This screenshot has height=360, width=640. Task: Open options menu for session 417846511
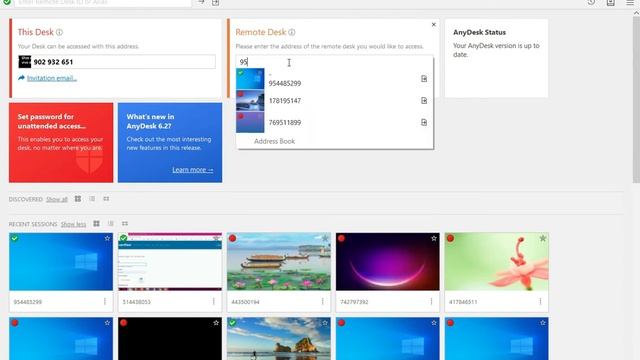540,302
